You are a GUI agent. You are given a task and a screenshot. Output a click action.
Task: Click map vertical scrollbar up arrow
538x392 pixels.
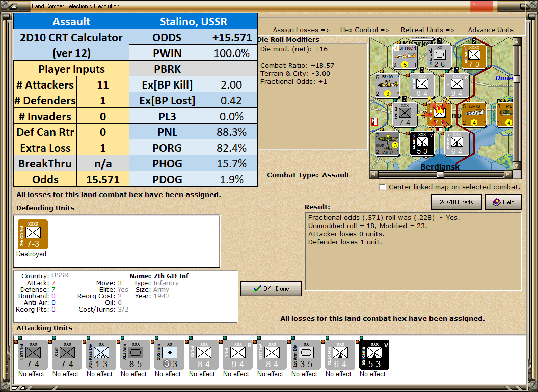(517, 42)
